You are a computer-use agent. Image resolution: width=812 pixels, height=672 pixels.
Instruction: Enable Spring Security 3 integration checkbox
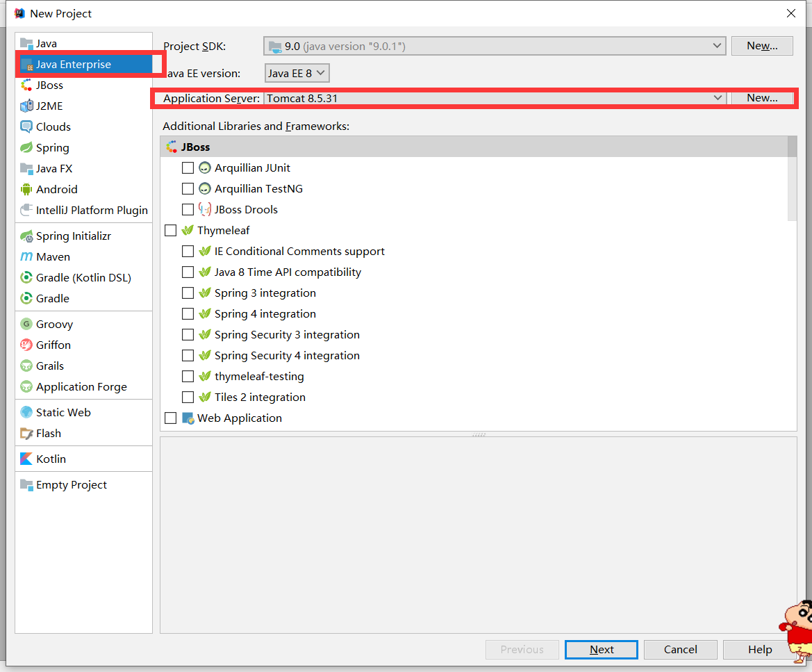tap(188, 335)
